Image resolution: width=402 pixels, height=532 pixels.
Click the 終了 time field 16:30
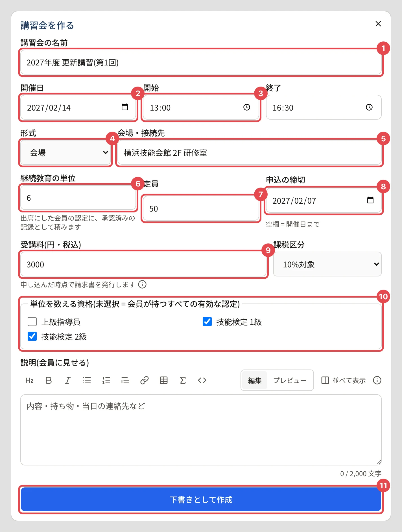[324, 107]
